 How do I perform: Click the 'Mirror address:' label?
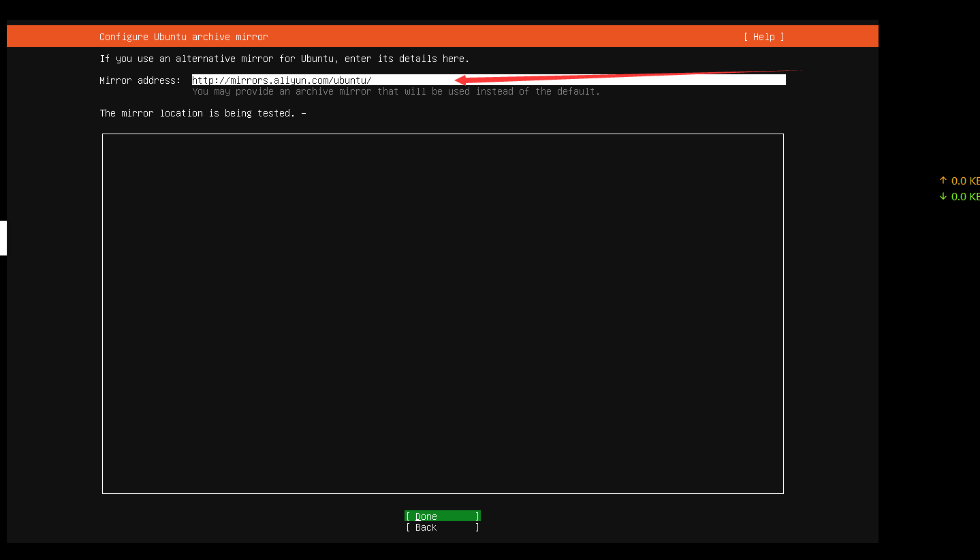coord(140,80)
